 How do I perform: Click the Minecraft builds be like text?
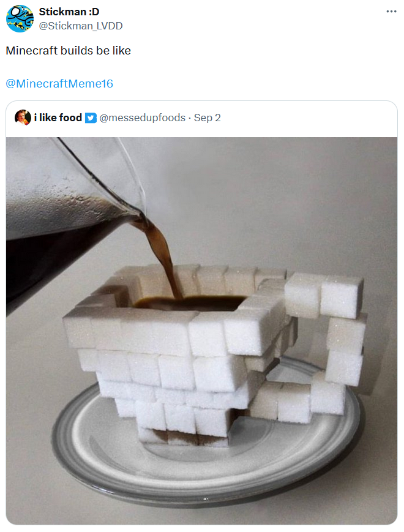(68, 51)
